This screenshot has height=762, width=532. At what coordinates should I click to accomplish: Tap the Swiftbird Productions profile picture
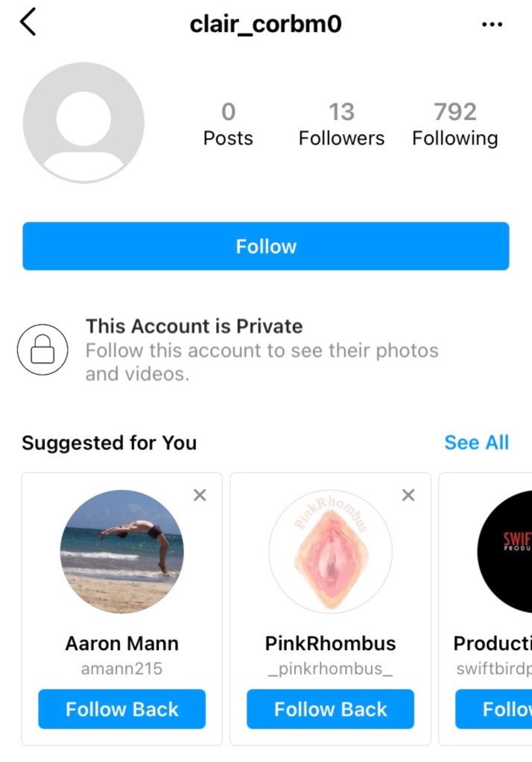pyautogui.click(x=507, y=551)
